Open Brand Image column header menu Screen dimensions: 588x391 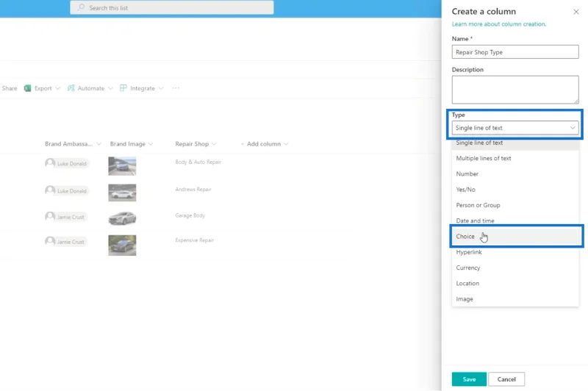click(x=151, y=144)
